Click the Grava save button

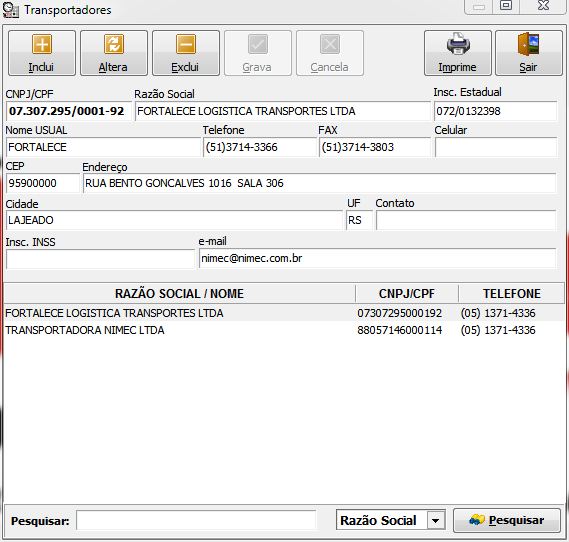pyautogui.click(x=258, y=53)
